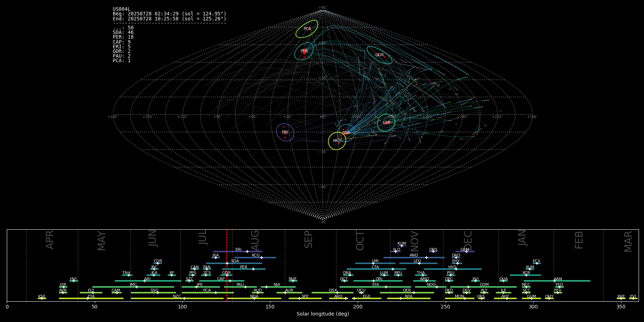Click the ERI purple radiant circle
644x322 pixels.
[285, 132]
